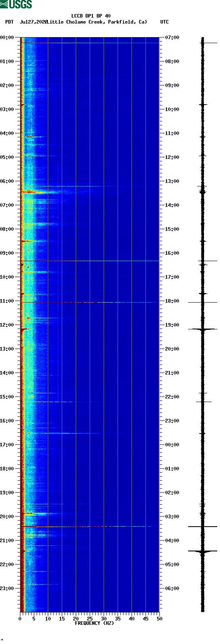
Task: Click the large seismogram spike near 19:10 UTC
Action: point(202,329)
